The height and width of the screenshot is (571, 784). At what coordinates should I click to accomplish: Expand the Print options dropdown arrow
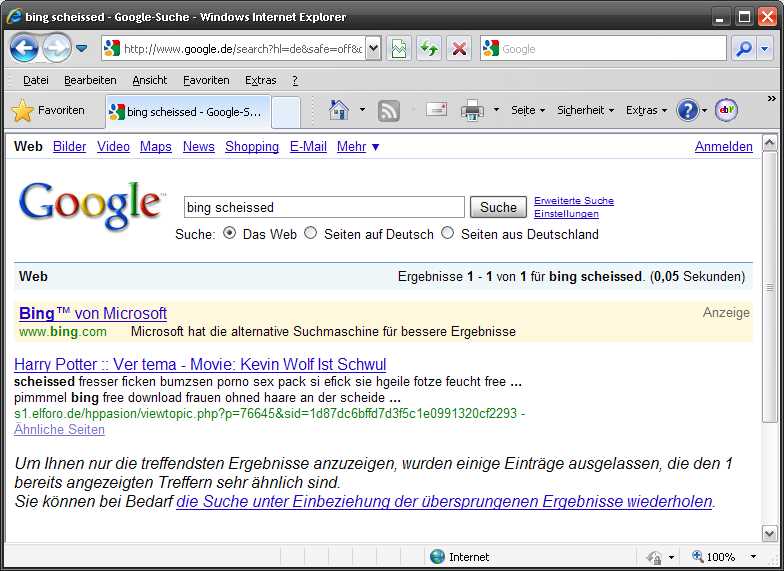[496, 110]
